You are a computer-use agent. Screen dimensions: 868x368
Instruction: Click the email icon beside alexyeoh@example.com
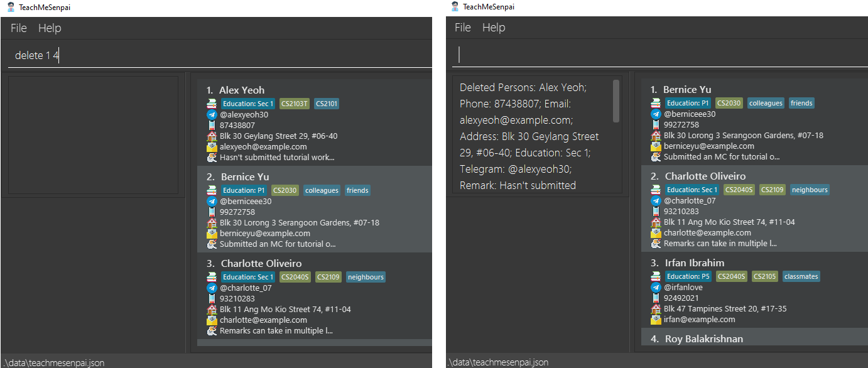click(x=212, y=147)
